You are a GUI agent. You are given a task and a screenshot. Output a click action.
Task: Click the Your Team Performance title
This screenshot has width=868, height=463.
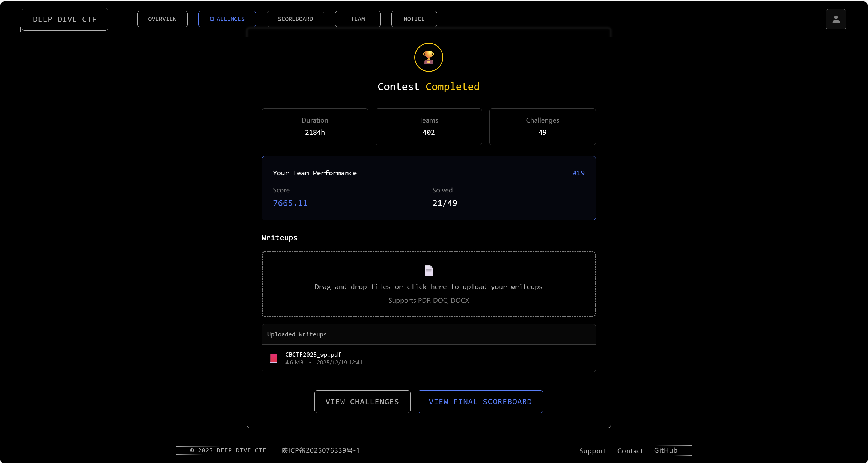314,173
